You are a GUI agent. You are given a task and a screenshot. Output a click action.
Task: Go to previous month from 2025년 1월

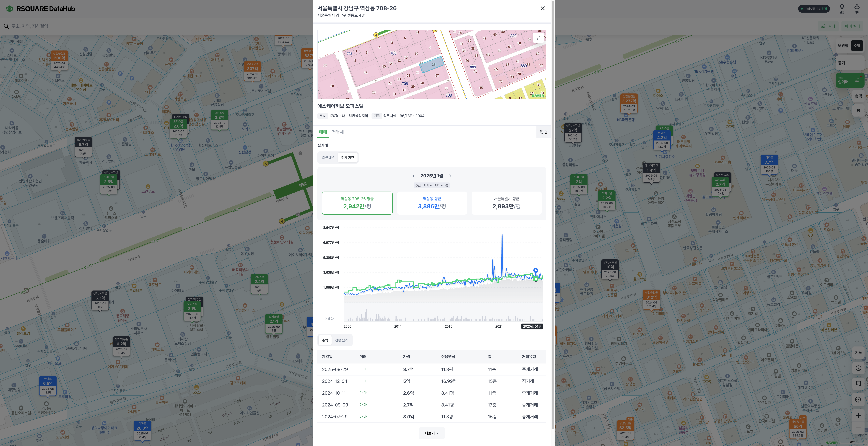(414, 176)
